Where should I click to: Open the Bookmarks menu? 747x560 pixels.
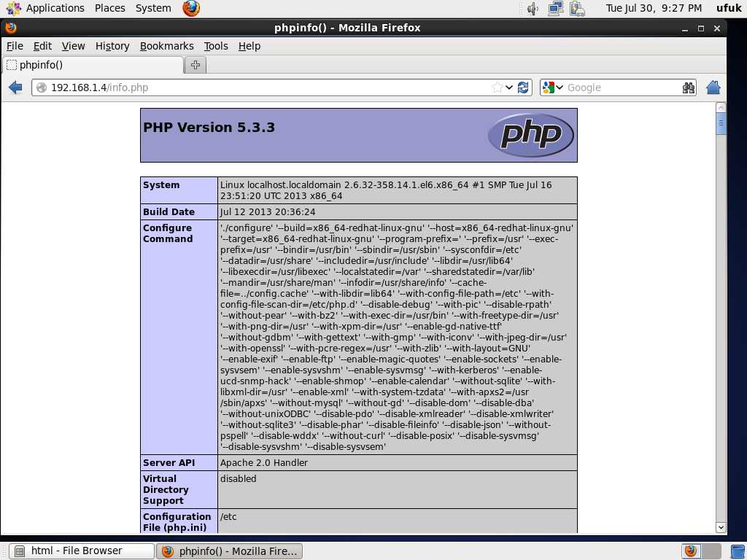click(x=166, y=46)
